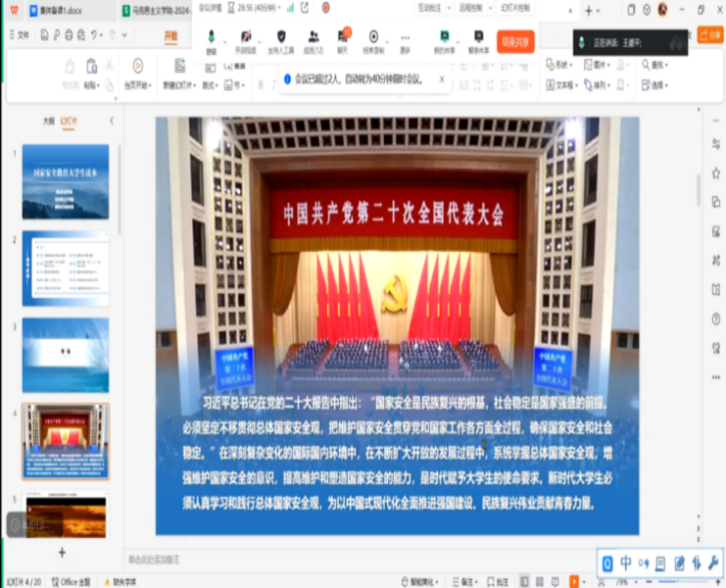Switch to the green spreadsheet tab
726x588 pixels.
pos(157,10)
